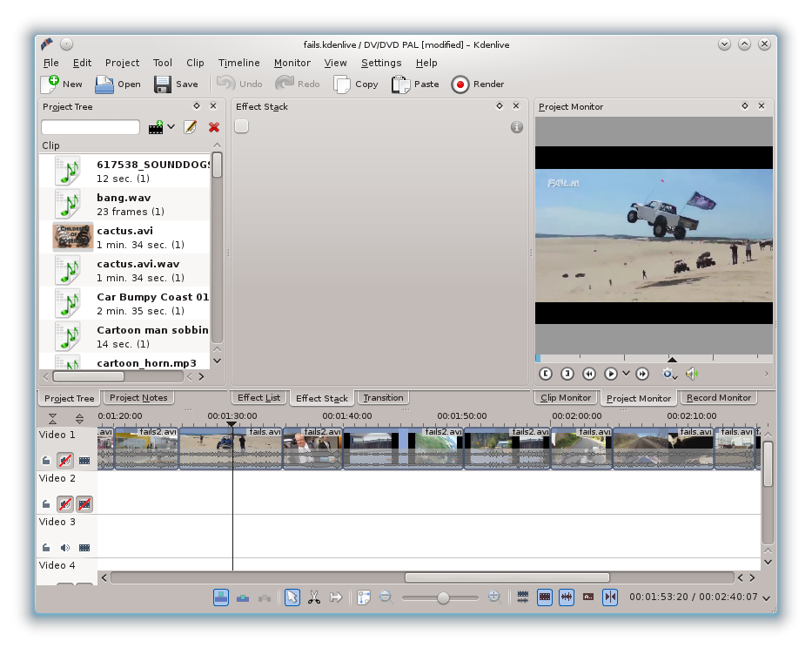The height and width of the screenshot is (648, 812).
Task: Click the timeline zoom slider handle
Action: (443, 597)
